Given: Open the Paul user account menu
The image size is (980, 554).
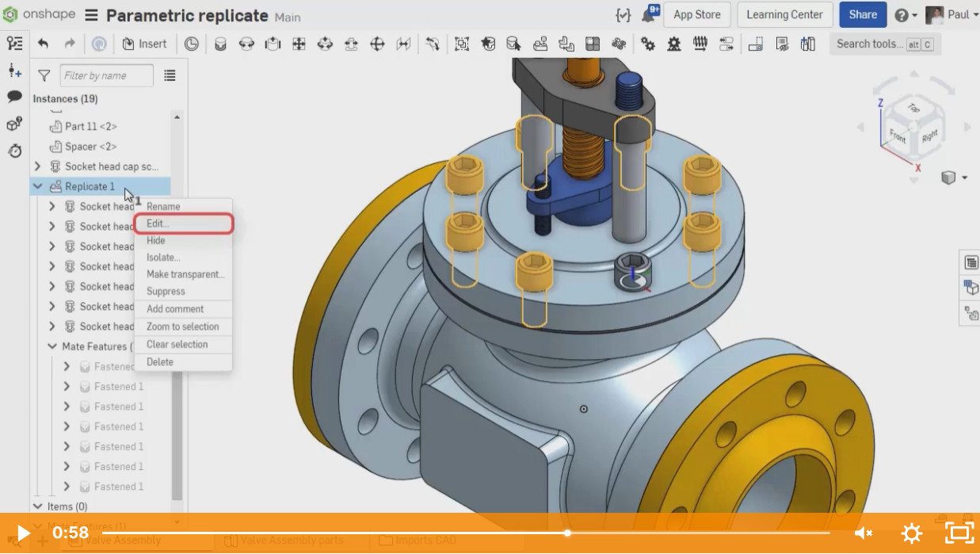Looking at the screenshot, I should coord(951,15).
